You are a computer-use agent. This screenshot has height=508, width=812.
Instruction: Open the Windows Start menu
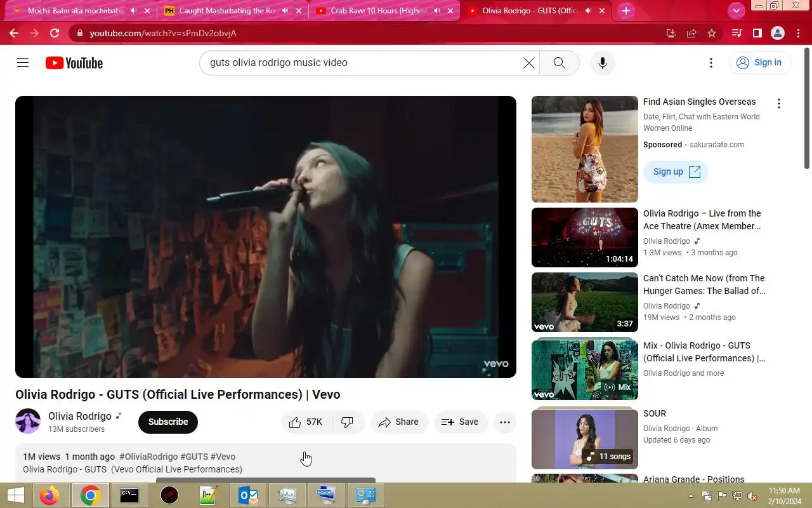[15, 495]
